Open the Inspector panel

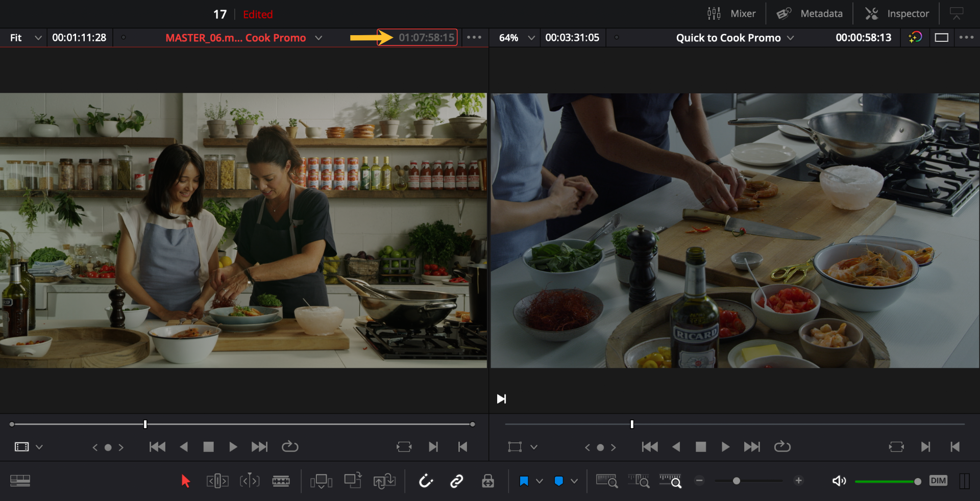pyautogui.click(x=897, y=14)
